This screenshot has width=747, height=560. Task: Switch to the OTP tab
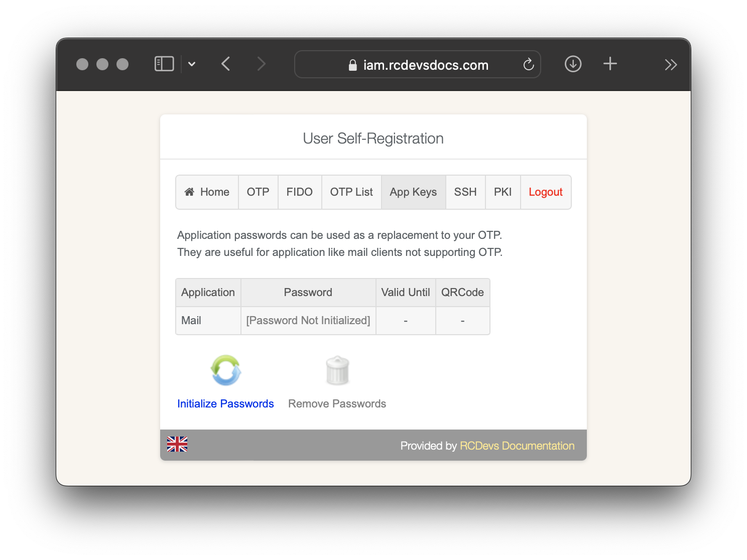tap(258, 192)
